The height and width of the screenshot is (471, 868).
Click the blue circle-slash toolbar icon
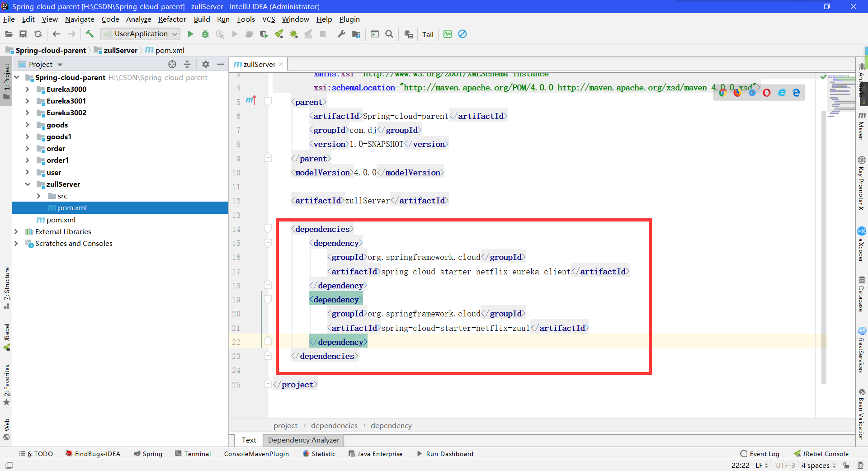(462, 34)
